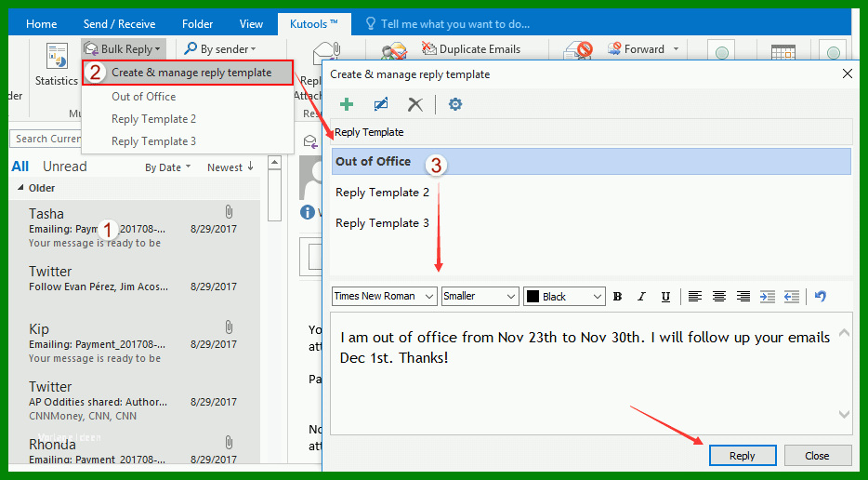Select the Kutools ribbon tab

pyautogui.click(x=313, y=24)
